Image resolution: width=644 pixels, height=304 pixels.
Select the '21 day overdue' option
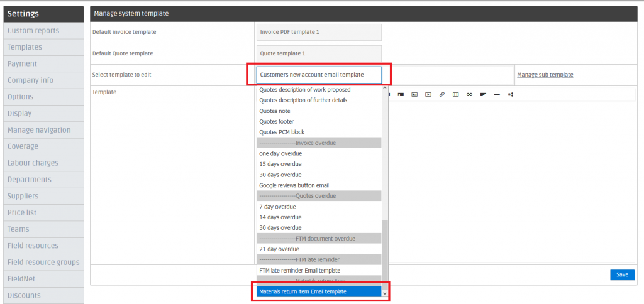pyautogui.click(x=319, y=249)
